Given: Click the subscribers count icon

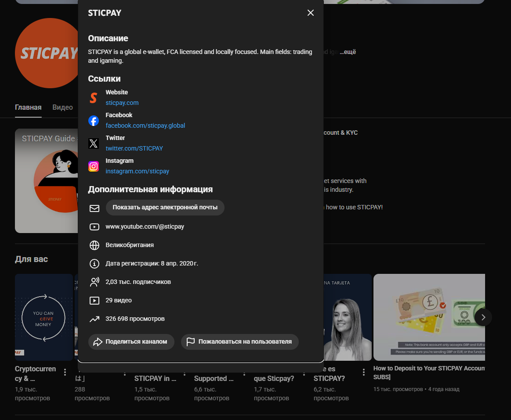Looking at the screenshot, I should coord(94,282).
